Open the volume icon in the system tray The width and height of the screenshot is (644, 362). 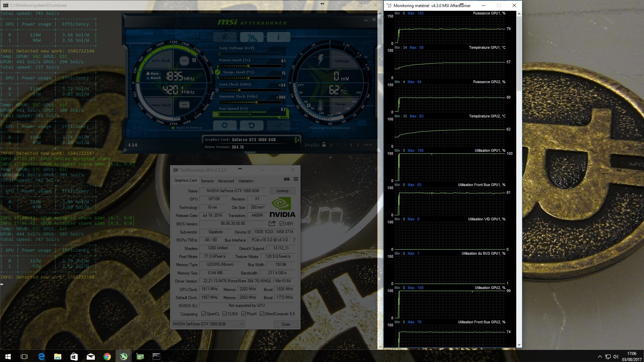pos(616,357)
